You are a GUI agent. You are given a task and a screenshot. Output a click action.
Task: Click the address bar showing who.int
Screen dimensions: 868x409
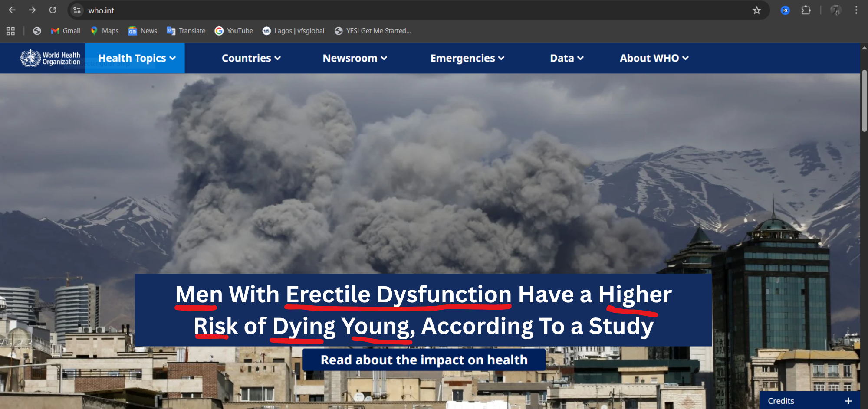click(391, 10)
